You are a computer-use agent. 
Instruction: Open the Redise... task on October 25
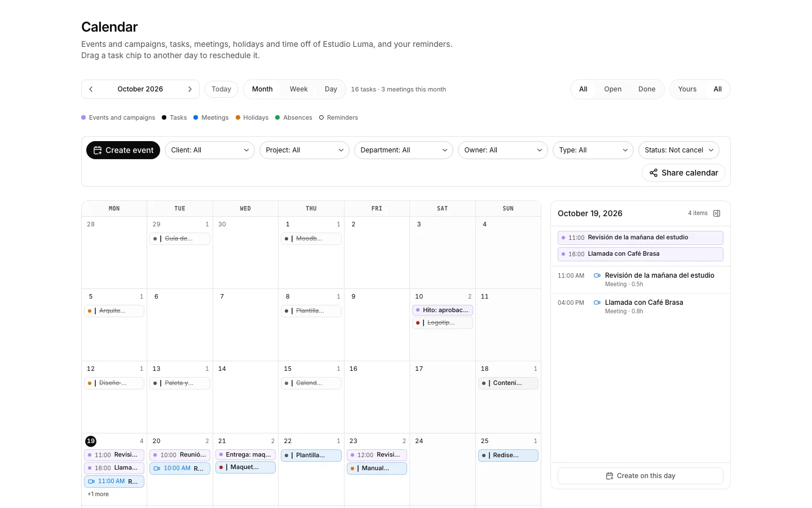[508, 456]
